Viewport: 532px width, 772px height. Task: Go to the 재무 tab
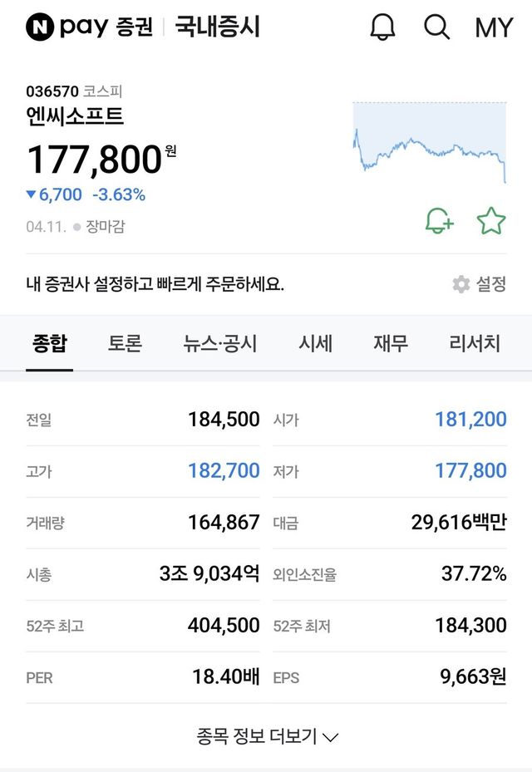point(391,343)
